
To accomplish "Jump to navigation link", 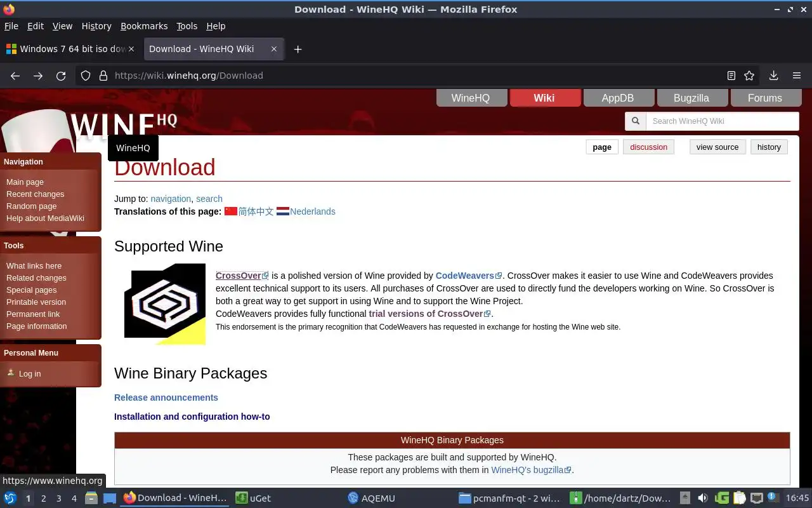I will click(171, 199).
